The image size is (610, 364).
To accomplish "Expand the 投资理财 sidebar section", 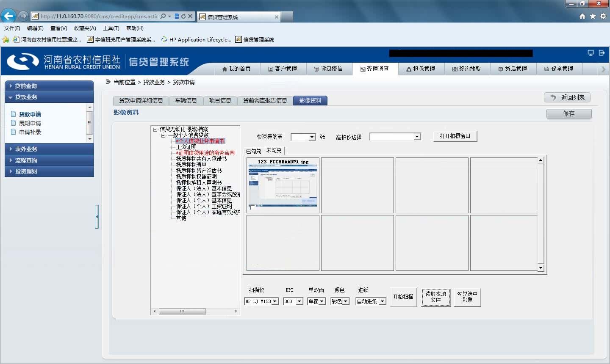I will tap(49, 171).
